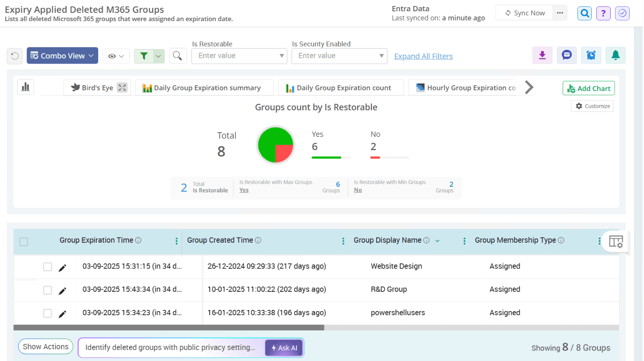Open the purple question mark help icon
644x361 pixels.
(603, 13)
